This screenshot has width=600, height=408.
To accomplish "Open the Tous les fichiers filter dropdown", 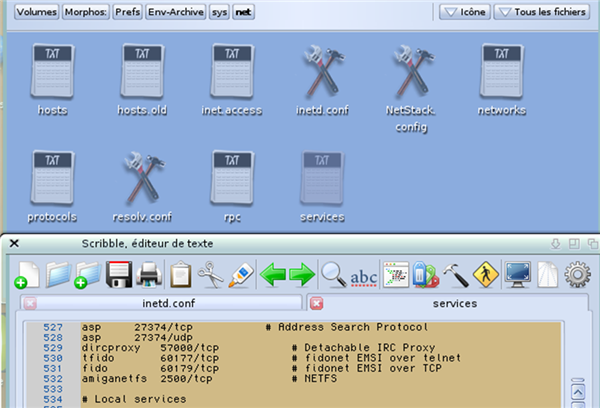I will point(542,12).
